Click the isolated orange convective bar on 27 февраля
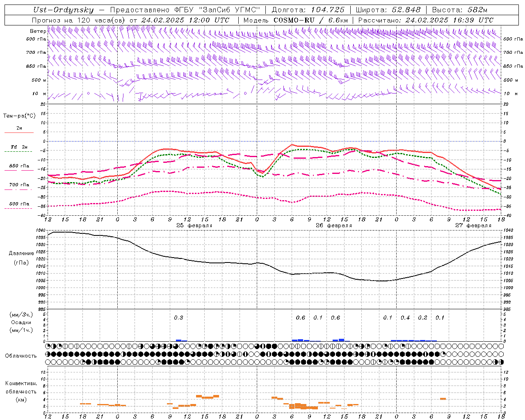 pyautogui.click(x=443, y=399)
